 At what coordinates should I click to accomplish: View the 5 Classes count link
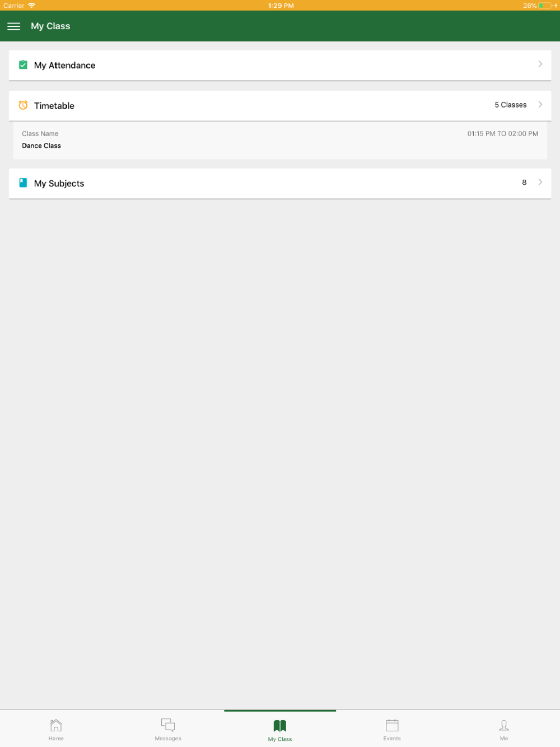[511, 105]
